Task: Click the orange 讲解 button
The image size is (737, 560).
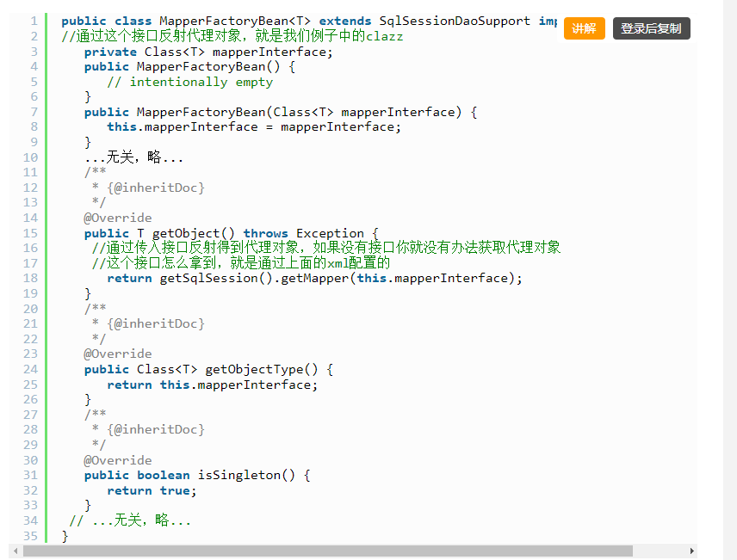Action: [584, 28]
